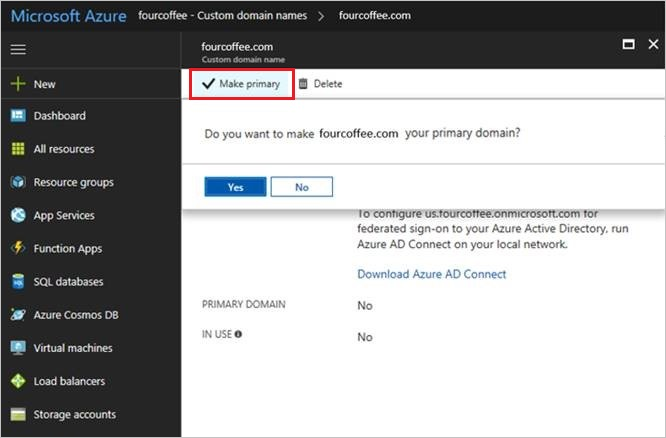
Task: Confirm with the Yes button
Action: [x=235, y=187]
